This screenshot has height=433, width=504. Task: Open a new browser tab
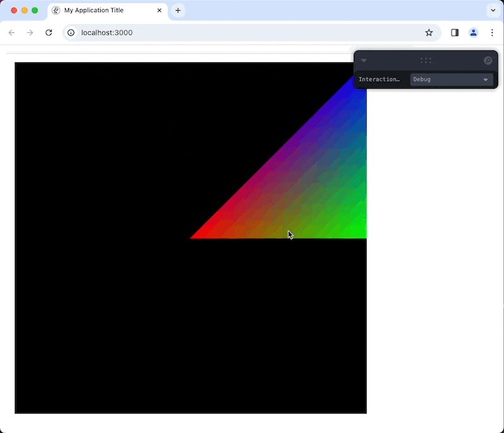click(178, 11)
